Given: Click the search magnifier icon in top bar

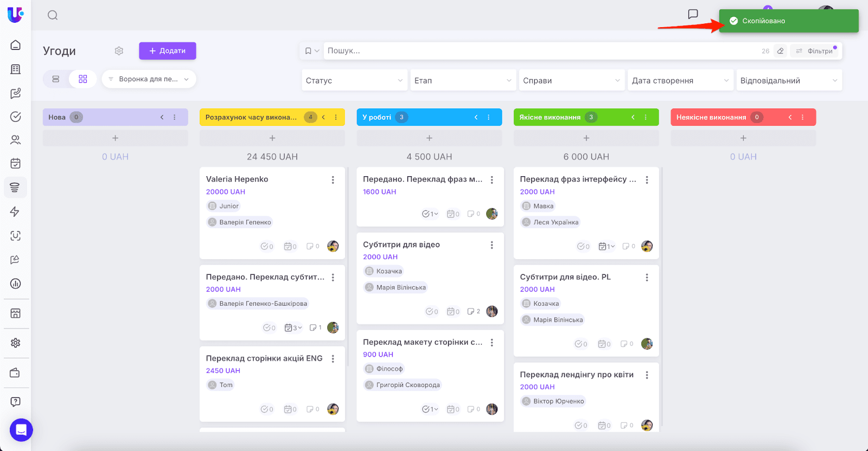Looking at the screenshot, I should coord(53,15).
